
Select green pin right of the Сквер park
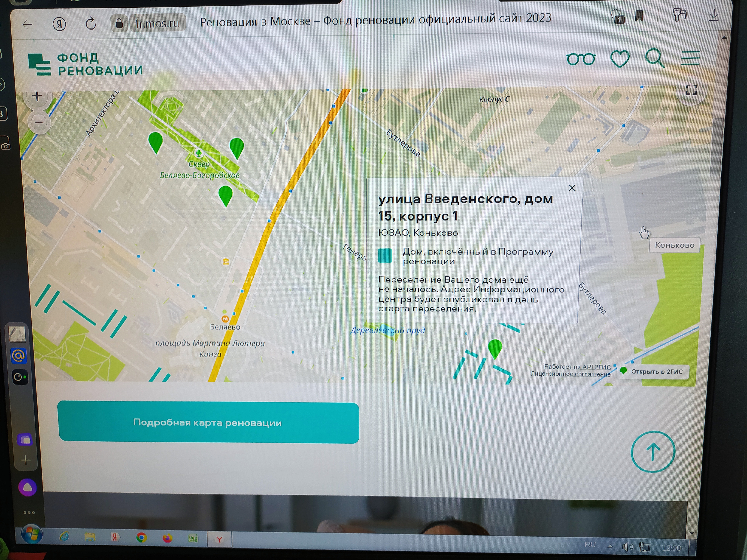click(x=236, y=148)
